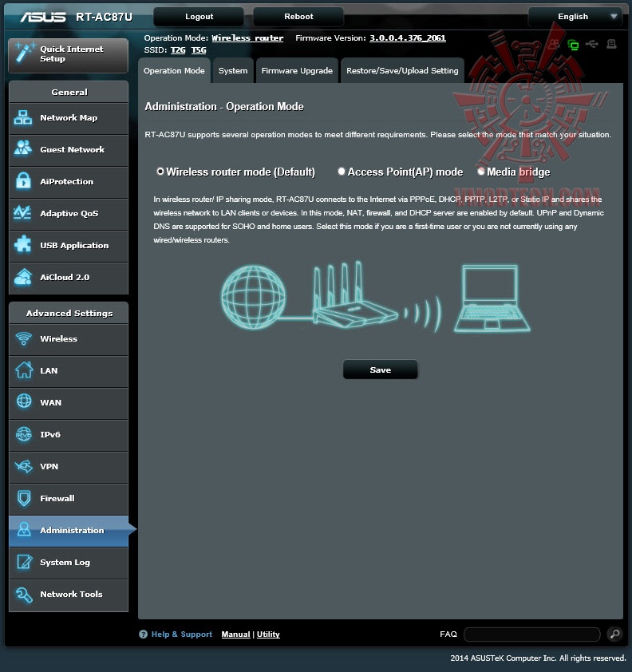Open Firewall settings
This screenshot has width=632, height=672.
point(68,499)
